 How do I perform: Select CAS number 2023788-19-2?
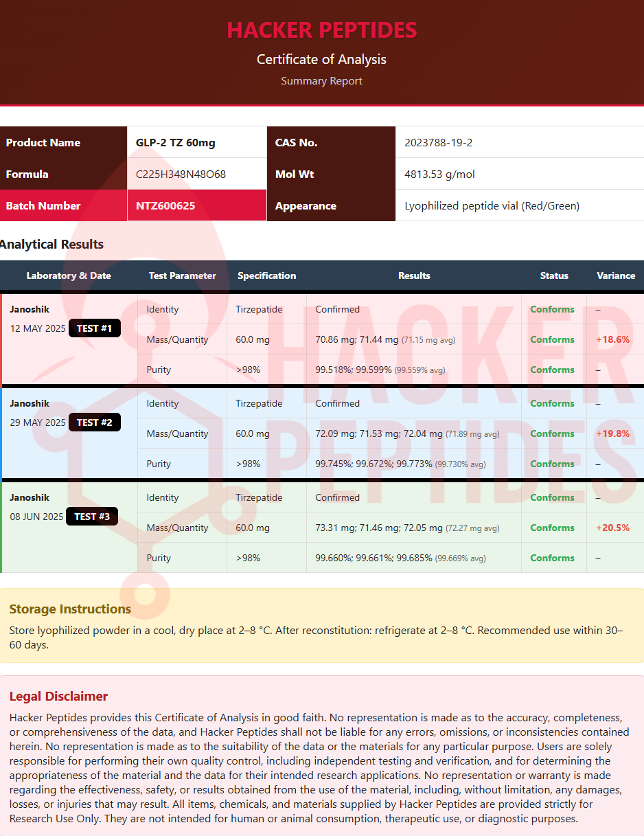tap(439, 143)
